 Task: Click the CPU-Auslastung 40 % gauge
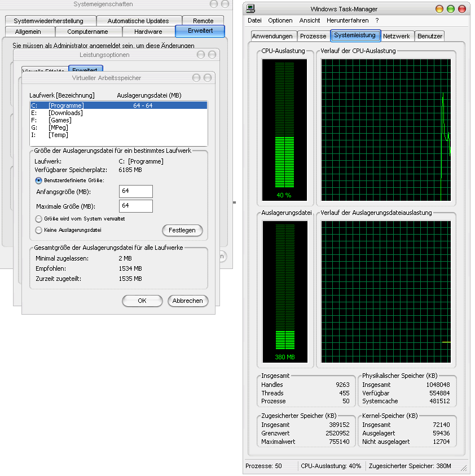coord(284,130)
